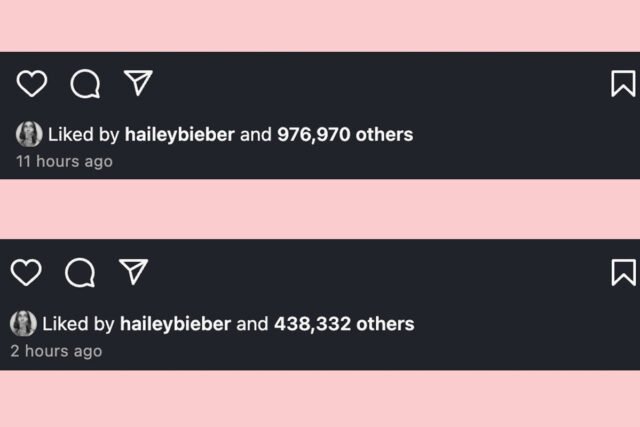This screenshot has width=640, height=427.
Task: Open haileybieber profile from the 2 hours ago post
Action: coord(176,324)
